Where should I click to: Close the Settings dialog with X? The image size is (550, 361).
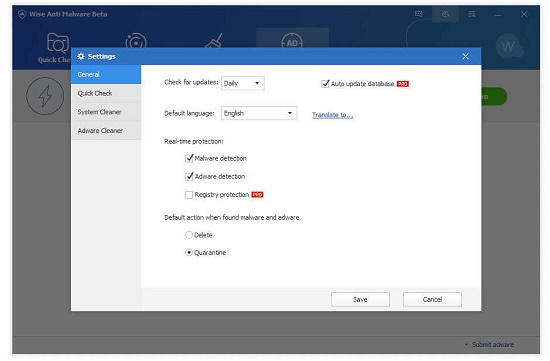(x=465, y=56)
